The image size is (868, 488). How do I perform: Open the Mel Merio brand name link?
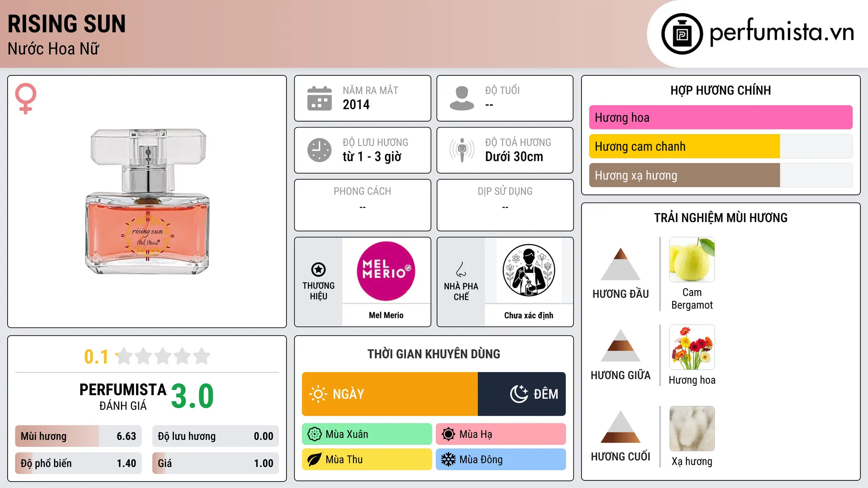pyautogui.click(x=386, y=315)
